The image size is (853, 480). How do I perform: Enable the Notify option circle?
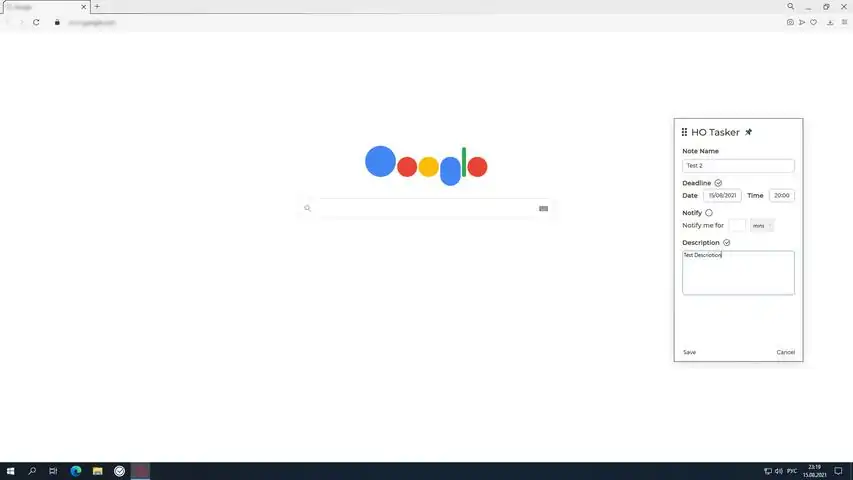pyautogui.click(x=709, y=213)
